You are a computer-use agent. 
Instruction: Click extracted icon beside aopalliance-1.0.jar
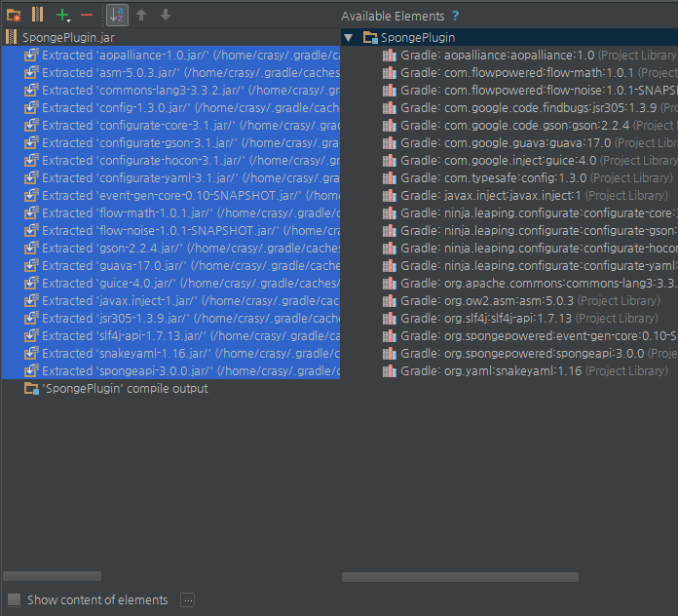click(31, 55)
